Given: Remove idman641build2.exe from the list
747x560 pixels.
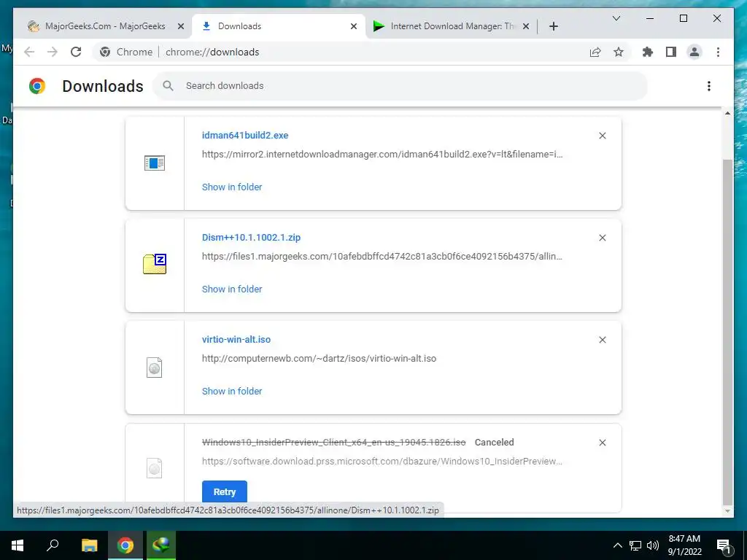Looking at the screenshot, I should pyautogui.click(x=602, y=136).
